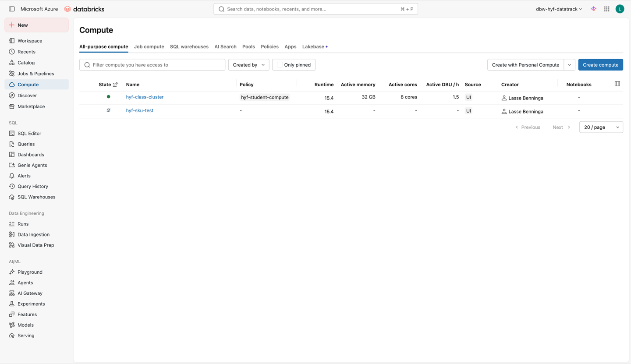Expand the Personal Compute options arrow
The height and width of the screenshot is (364, 631).
[x=569, y=65]
